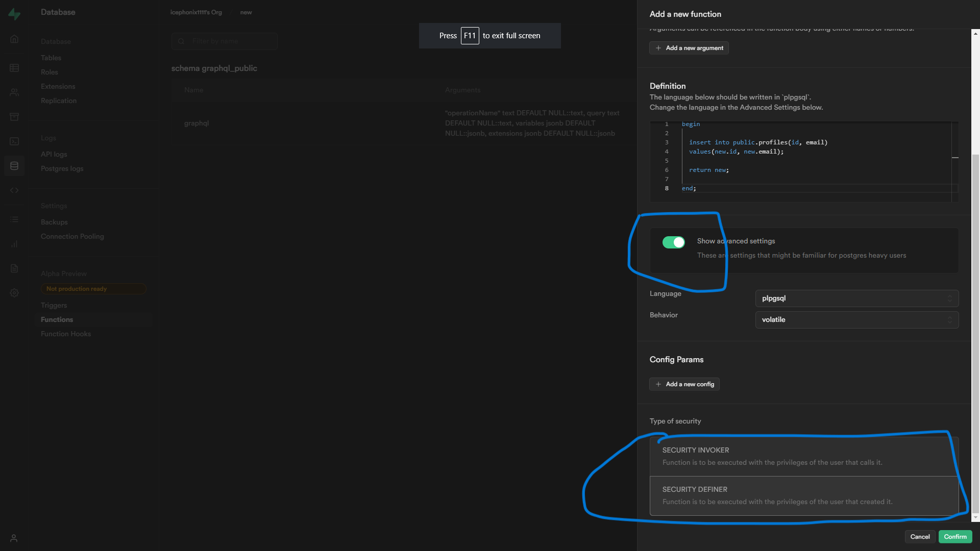
Task: Open Storage bucket icon in sidebar
Action: tap(14, 117)
